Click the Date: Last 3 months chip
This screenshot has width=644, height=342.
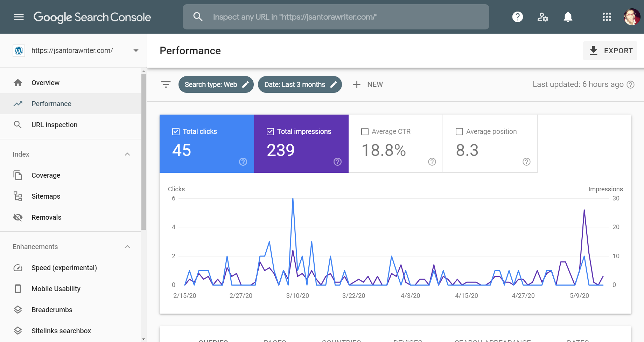tap(300, 84)
